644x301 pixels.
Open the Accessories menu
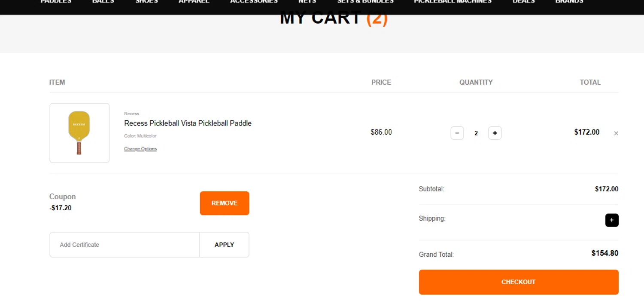[x=254, y=2]
